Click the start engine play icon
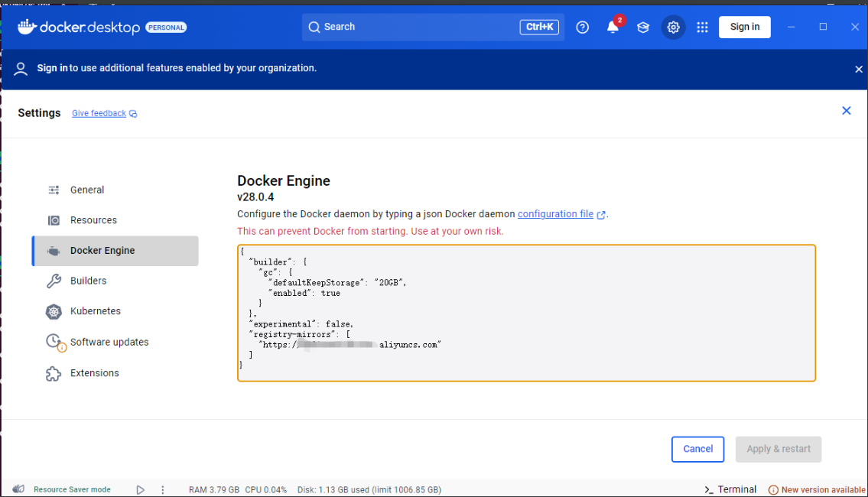This screenshot has height=497, width=868. pos(141,490)
